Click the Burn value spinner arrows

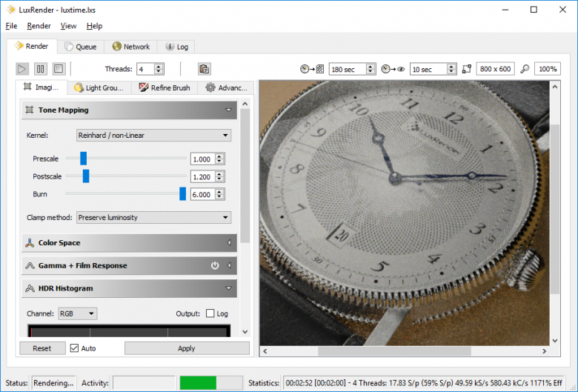[219, 194]
